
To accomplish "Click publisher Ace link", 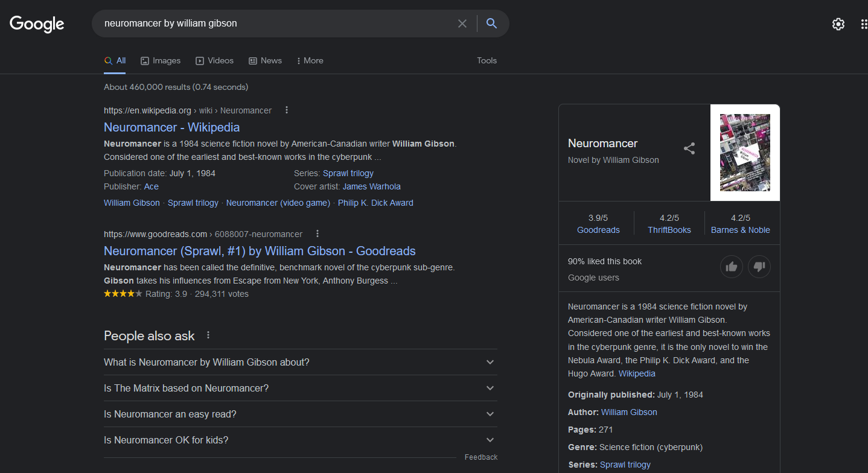I will tap(152, 186).
